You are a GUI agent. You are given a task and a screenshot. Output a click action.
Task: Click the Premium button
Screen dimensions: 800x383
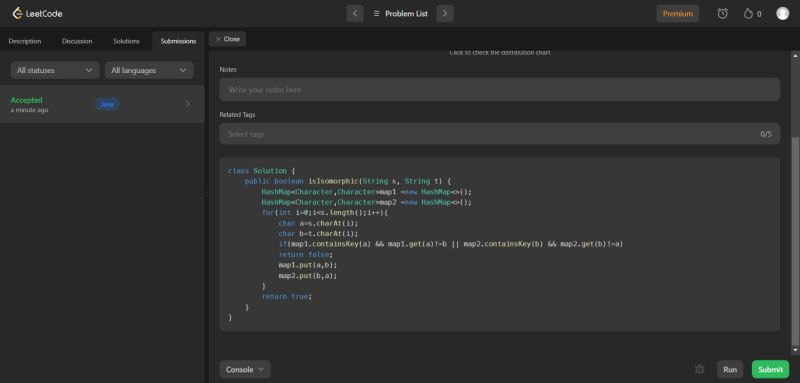click(678, 14)
